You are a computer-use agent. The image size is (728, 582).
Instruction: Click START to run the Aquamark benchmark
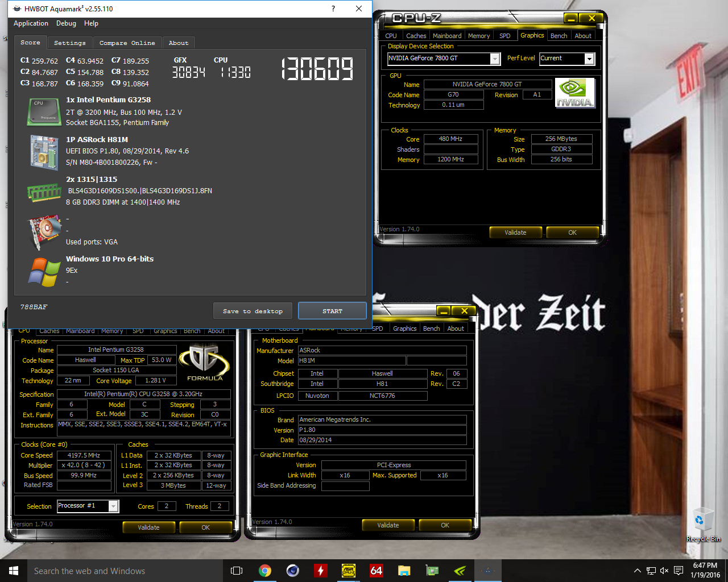[x=332, y=311]
